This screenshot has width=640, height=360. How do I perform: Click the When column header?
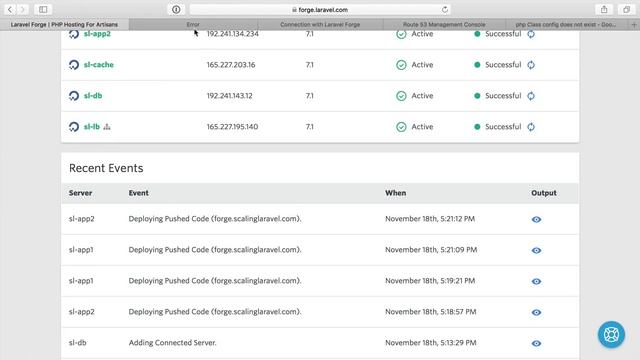click(396, 193)
